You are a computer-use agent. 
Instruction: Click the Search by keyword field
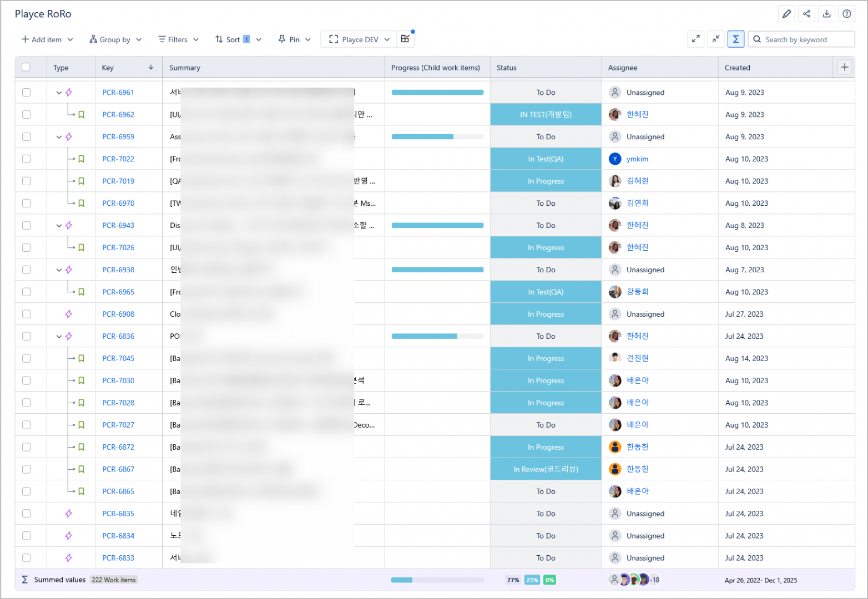coord(805,39)
